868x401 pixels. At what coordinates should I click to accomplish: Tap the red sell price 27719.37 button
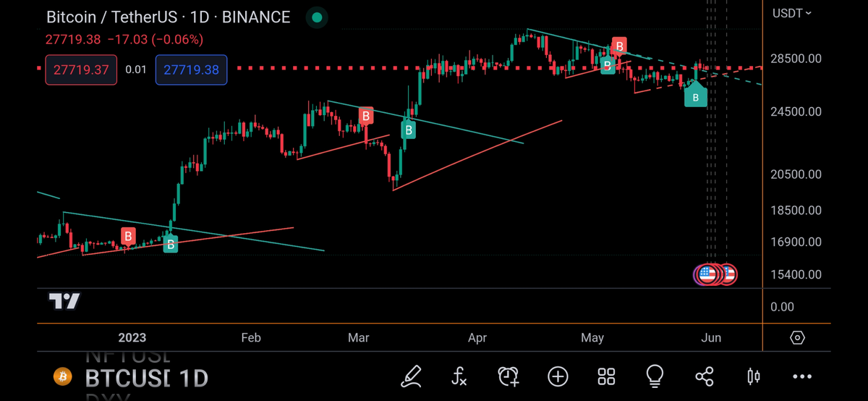point(80,70)
